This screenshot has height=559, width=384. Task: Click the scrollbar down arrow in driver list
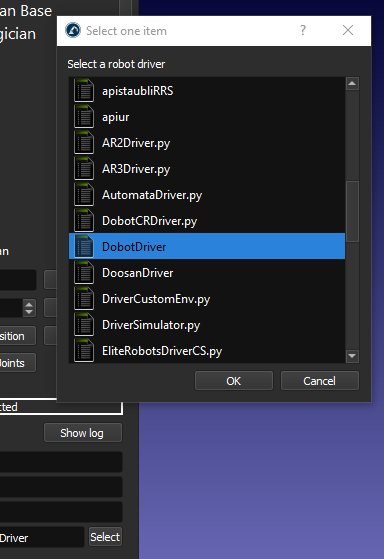[x=352, y=356]
